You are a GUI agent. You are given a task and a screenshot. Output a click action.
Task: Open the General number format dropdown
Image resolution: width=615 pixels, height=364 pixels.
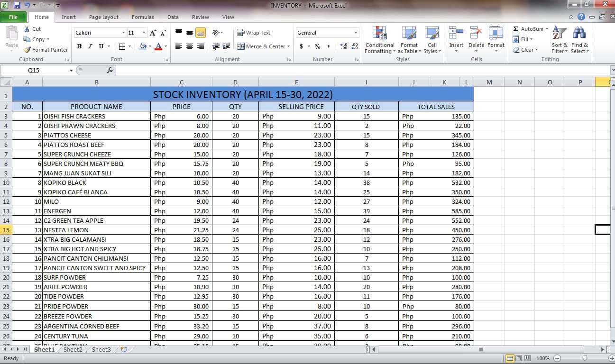coord(356,33)
